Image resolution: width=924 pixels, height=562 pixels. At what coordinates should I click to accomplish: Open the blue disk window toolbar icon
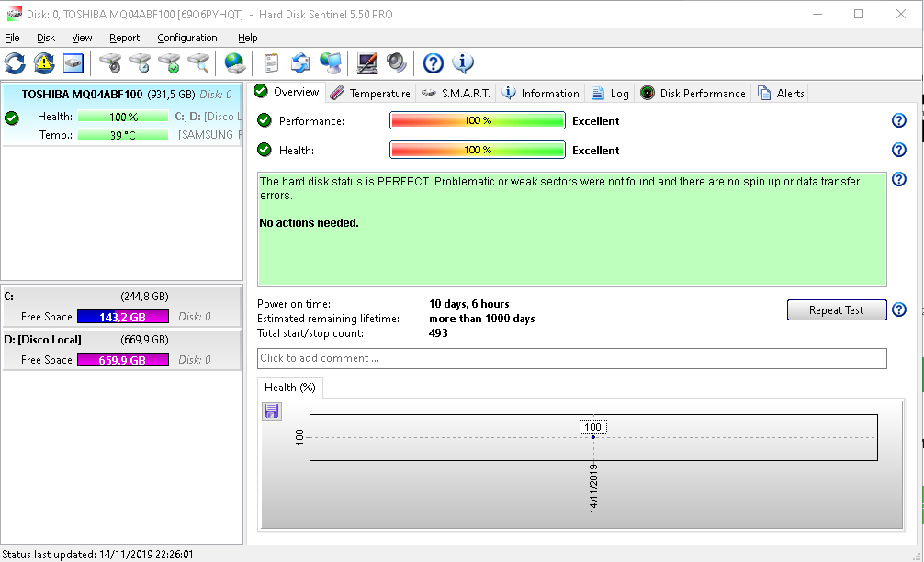point(73,63)
